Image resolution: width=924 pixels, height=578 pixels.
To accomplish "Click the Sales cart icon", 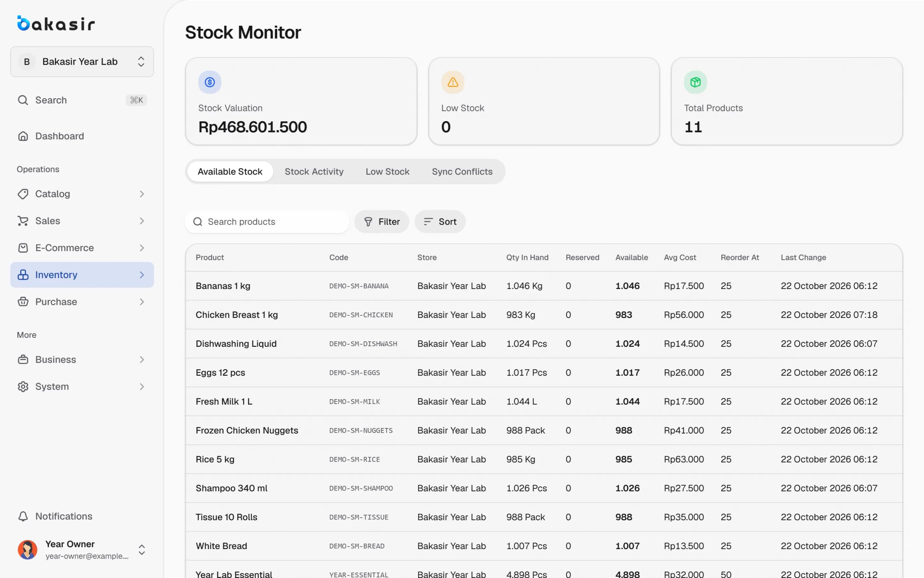I will (23, 221).
